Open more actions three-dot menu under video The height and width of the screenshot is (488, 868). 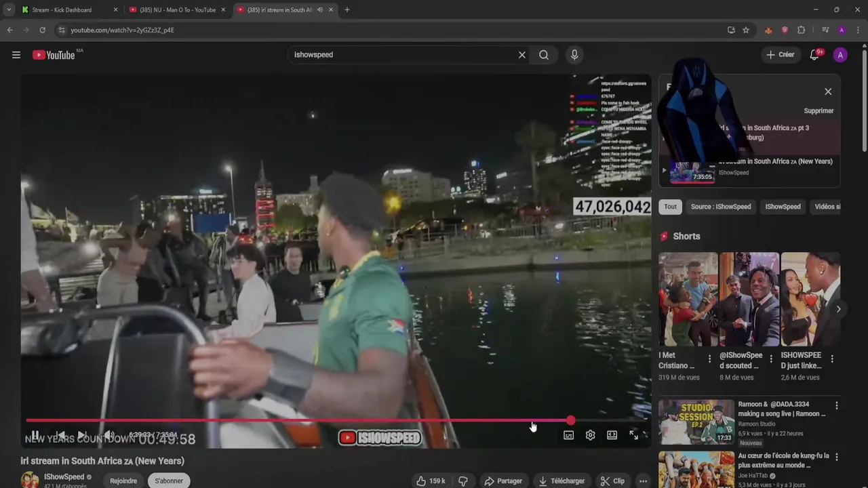(644, 481)
